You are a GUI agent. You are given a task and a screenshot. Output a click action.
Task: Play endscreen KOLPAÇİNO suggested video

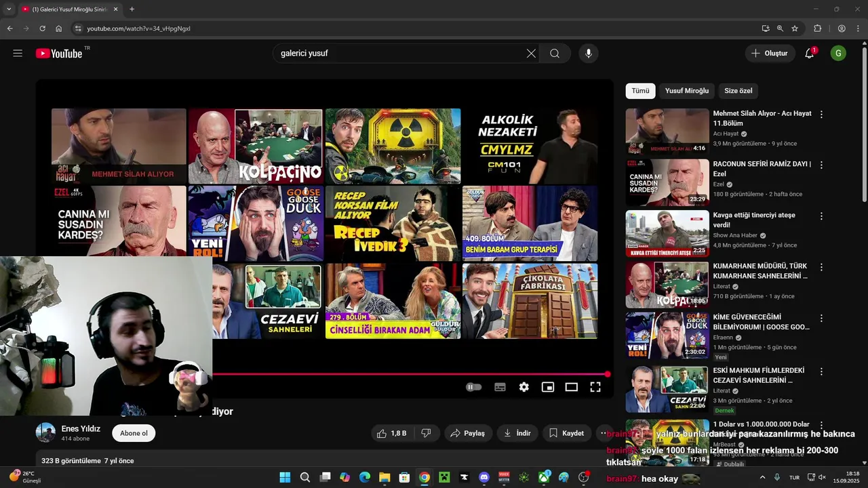click(x=256, y=146)
